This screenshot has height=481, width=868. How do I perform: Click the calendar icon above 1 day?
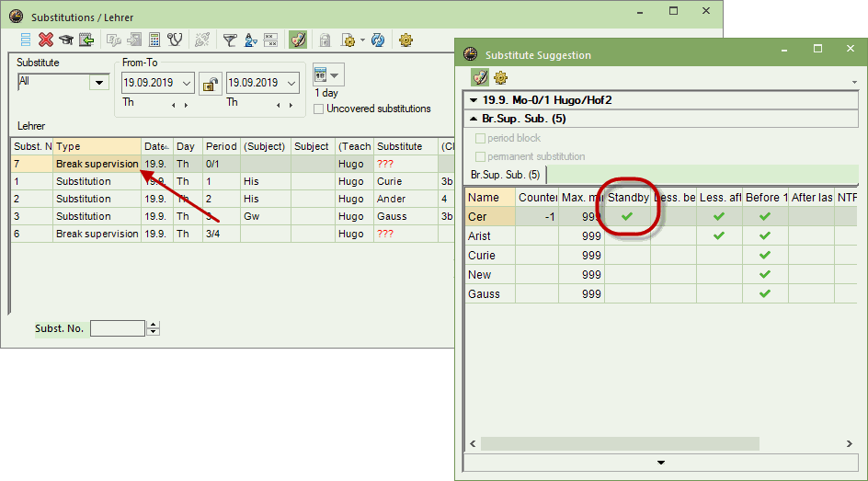tap(320, 74)
